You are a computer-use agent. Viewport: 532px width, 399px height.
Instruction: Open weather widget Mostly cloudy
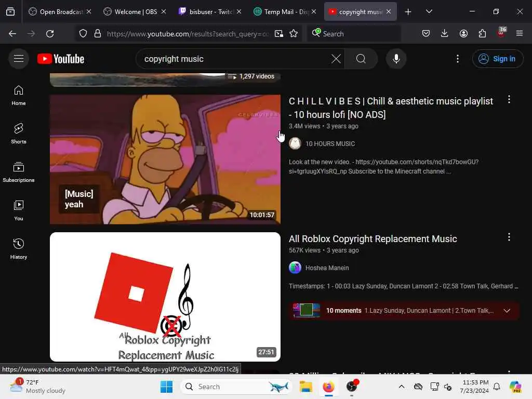37,387
